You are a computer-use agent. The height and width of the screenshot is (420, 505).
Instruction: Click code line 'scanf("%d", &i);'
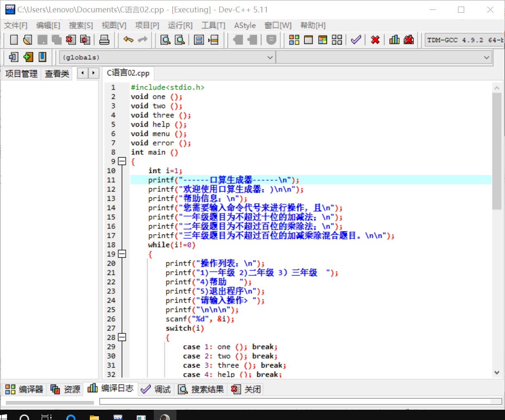[200, 319]
